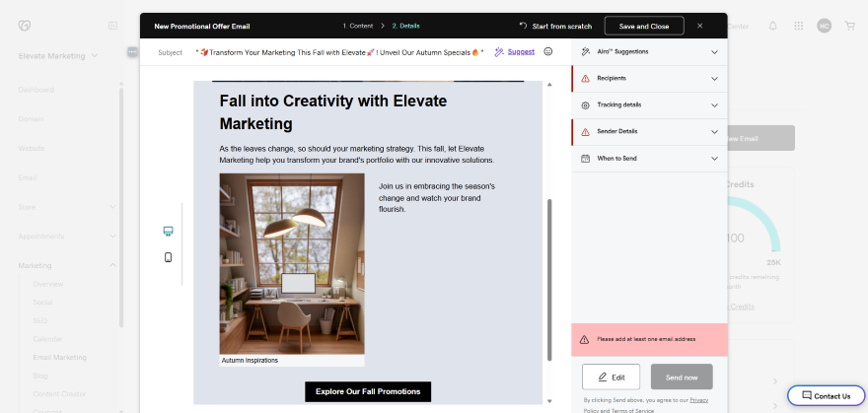Close the promotional email editor with X
Image resolution: width=868 pixels, height=413 pixels.
coord(699,26)
